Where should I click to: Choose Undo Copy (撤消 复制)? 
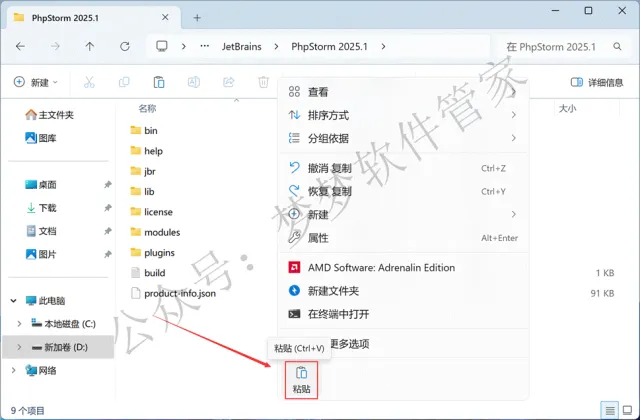403,168
